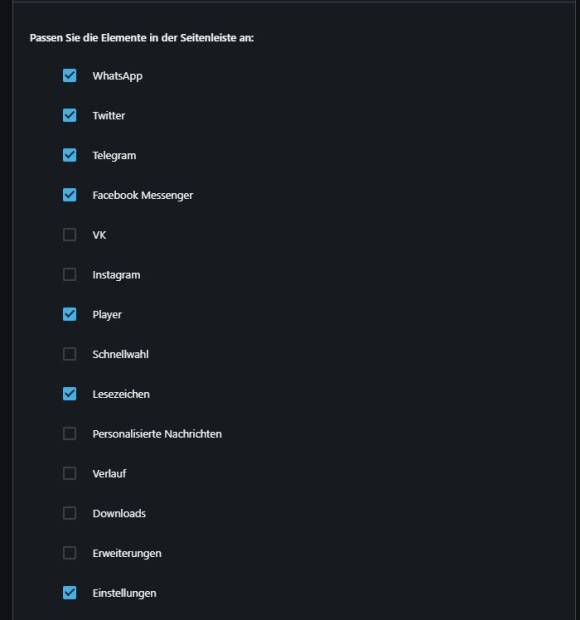Toggle the Facebook Messenger checkbox off
The image size is (580, 620).
(70, 195)
